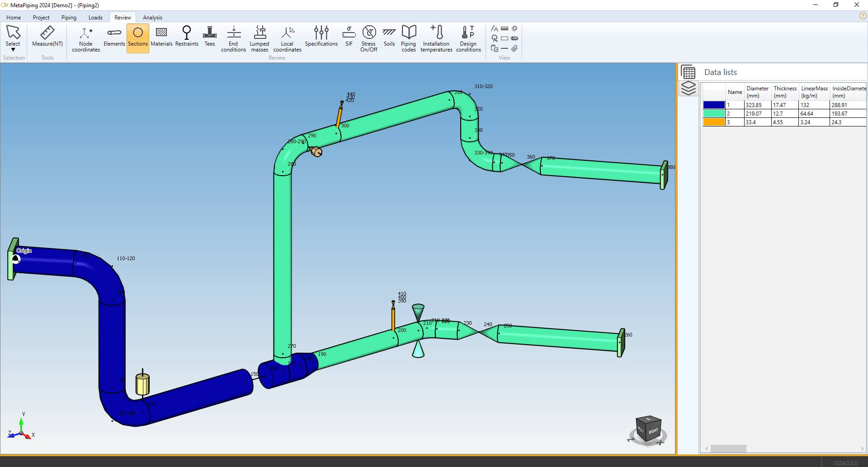The image size is (868, 467).
Task: Toggle dashed circle view icon
Action: click(514, 28)
